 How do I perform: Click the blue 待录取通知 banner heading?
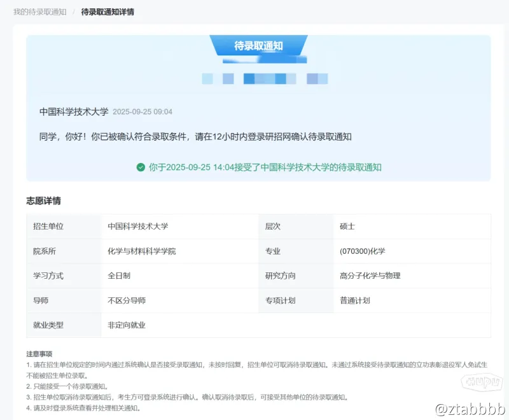coord(258,46)
